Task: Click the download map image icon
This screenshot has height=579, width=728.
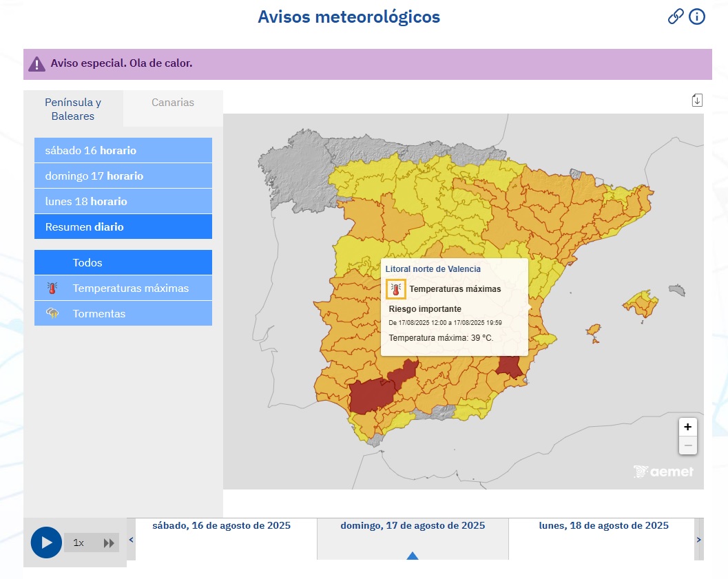Action: pos(697,100)
